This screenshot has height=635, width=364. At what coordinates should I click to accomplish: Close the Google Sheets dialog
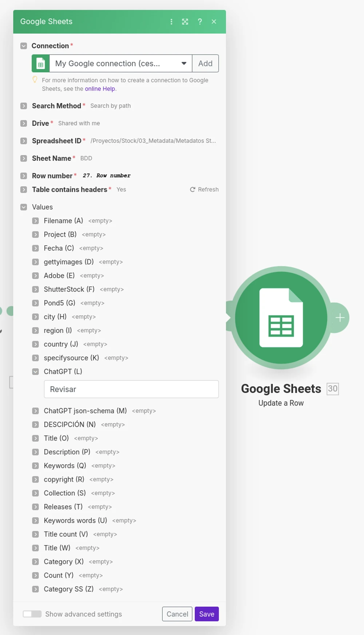[214, 21]
